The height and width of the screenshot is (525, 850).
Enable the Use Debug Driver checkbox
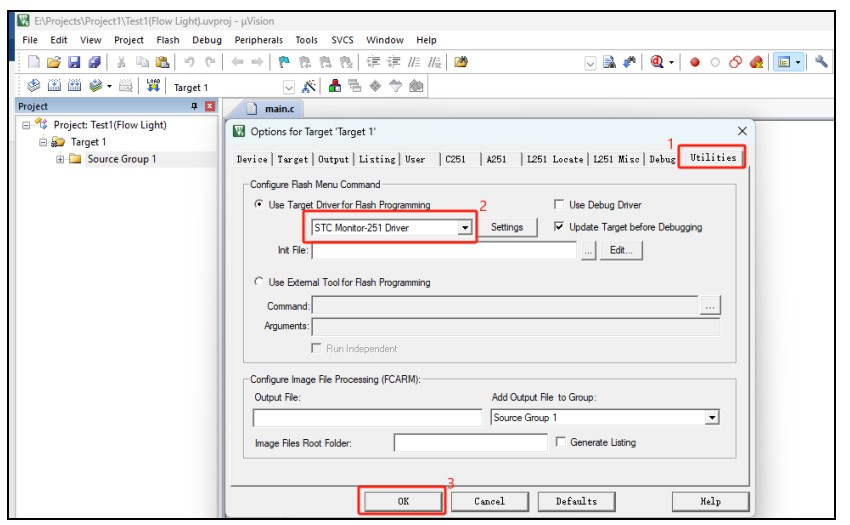[x=559, y=205]
